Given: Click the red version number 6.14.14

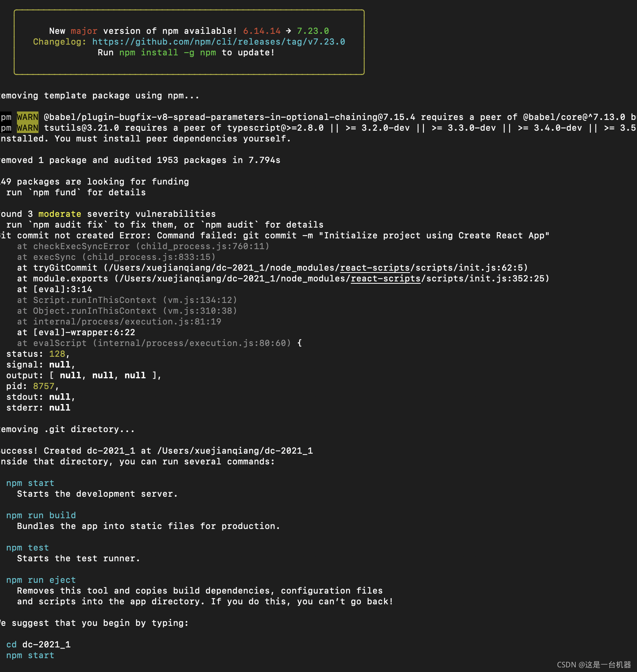Looking at the screenshot, I should [262, 31].
